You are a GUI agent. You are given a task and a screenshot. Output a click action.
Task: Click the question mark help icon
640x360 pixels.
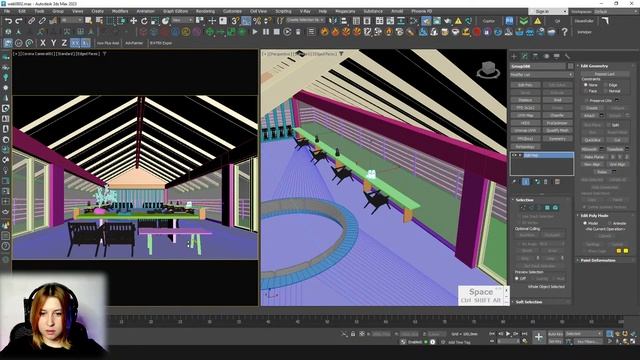coord(564,32)
